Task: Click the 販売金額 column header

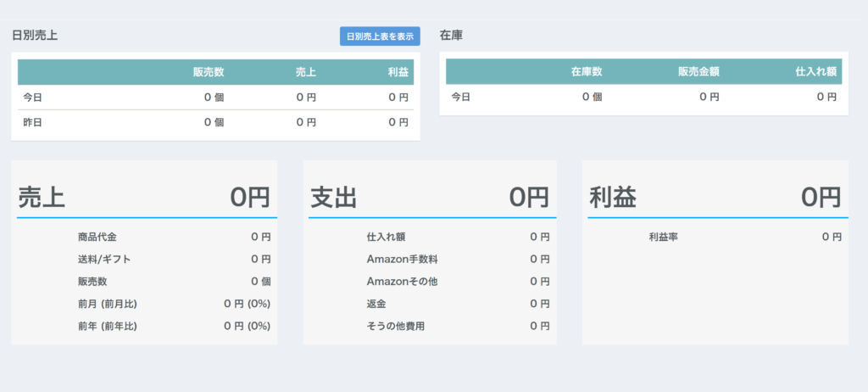Action: click(x=698, y=72)
